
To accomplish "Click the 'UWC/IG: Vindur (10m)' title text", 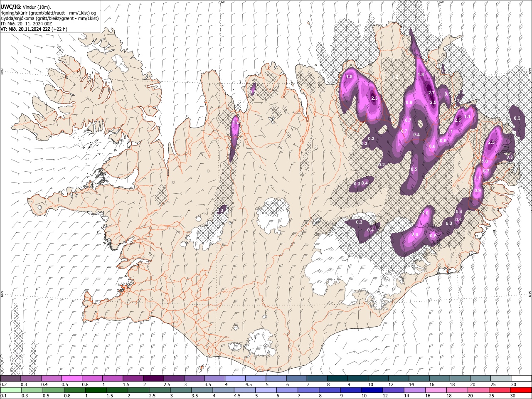I will [26, 7].
